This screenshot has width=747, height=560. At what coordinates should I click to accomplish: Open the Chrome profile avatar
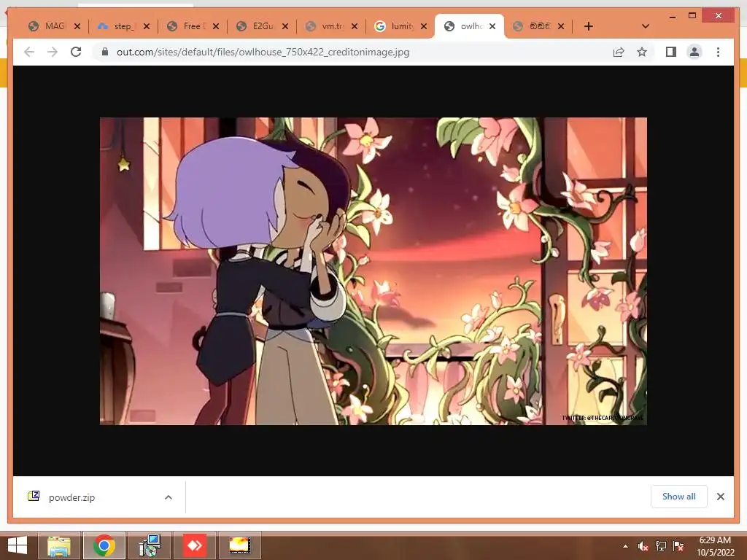click(694, 52)
